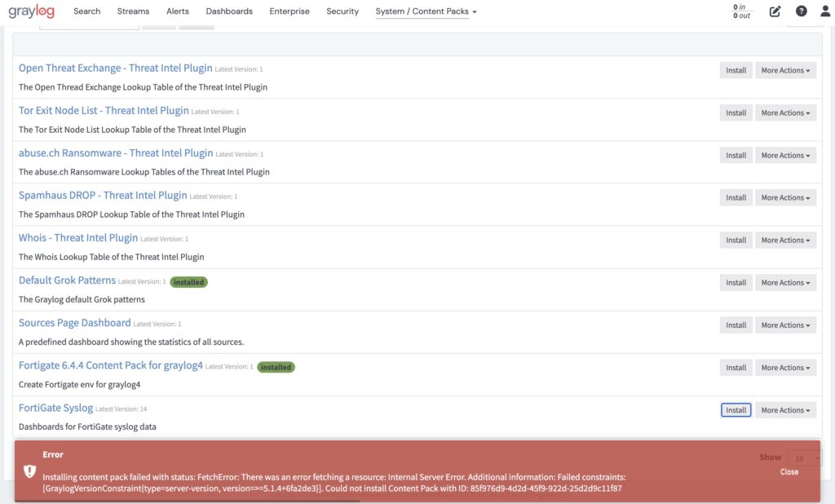Expand More Actions for Default Grok Patterns

pyautogui.click(x=785, y=283)
